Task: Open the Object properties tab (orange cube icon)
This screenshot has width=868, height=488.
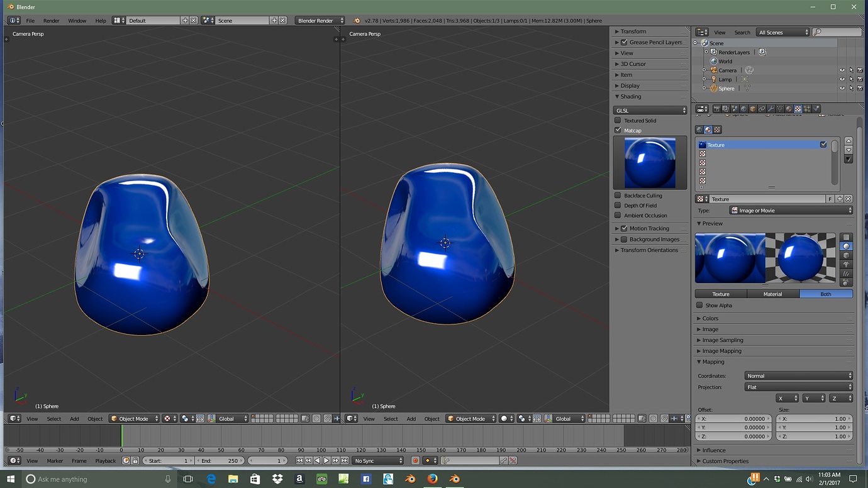Action: click(753, 109)
